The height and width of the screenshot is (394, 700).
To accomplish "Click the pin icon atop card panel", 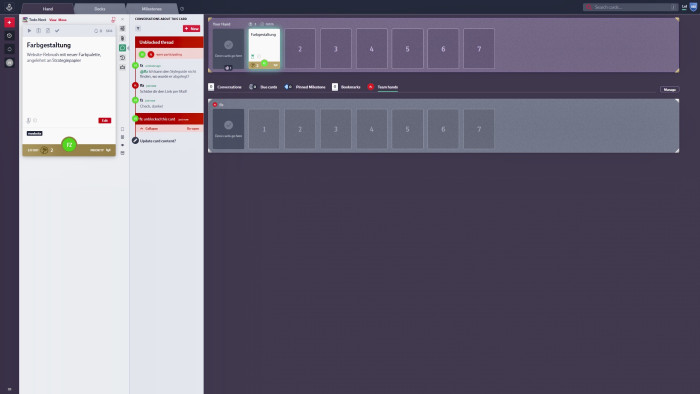I will (113, 20).
